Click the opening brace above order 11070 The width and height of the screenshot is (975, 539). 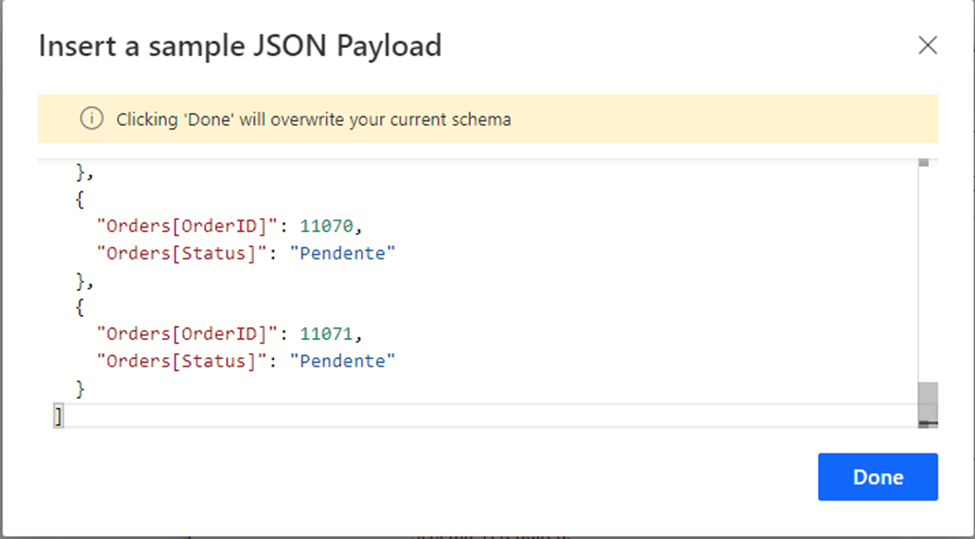click(x=80, y=200)
